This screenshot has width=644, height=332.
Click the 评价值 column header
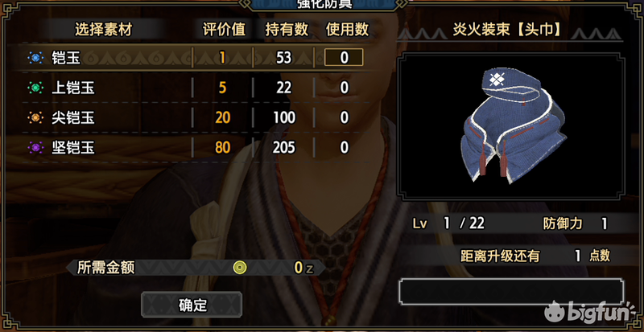point(224,30)
